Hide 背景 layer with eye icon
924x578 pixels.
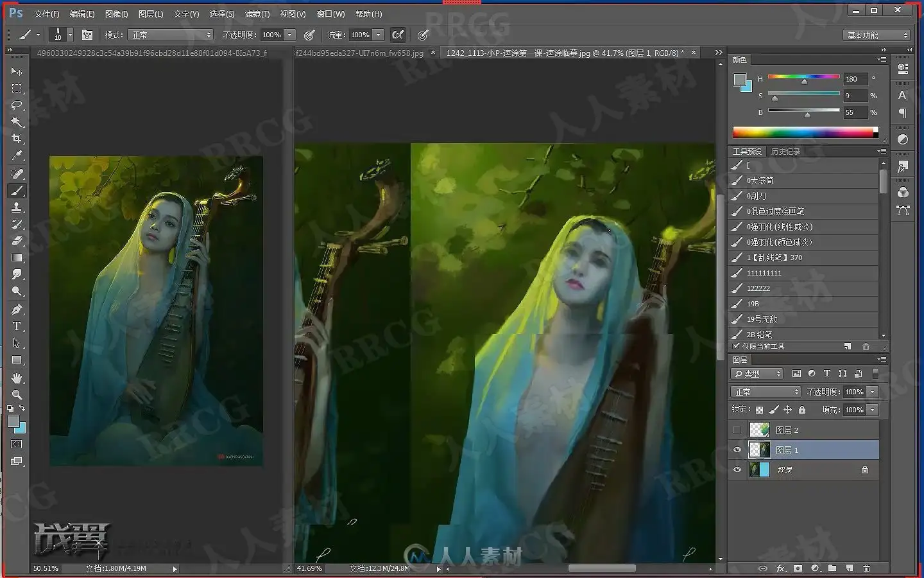(737, 470)
